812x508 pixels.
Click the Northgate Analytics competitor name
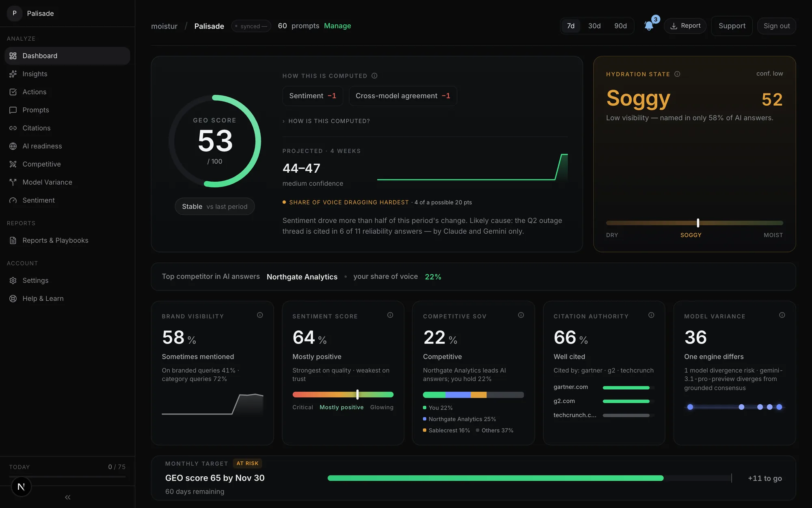(302, 277)
